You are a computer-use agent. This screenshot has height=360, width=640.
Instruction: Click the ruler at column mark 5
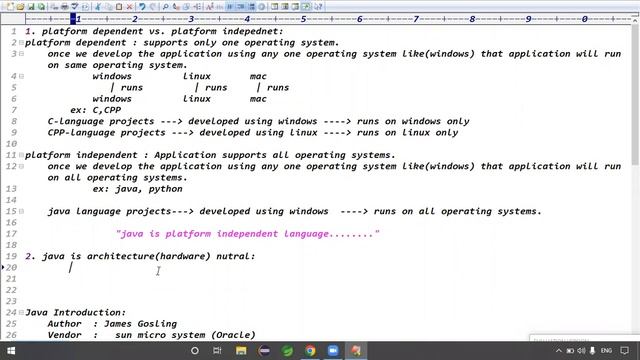(303, 19)
